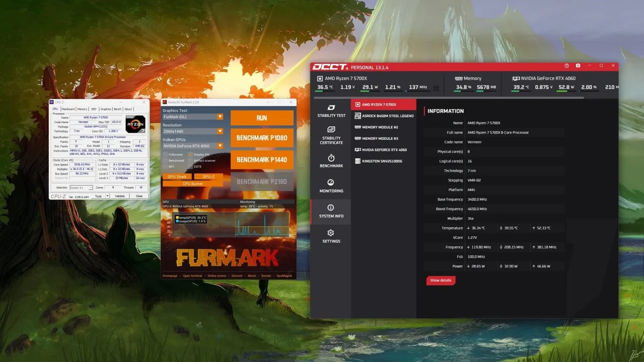Open Online scores link in FurMark
The width and height of the screenshot is (644, 362).
217,276
